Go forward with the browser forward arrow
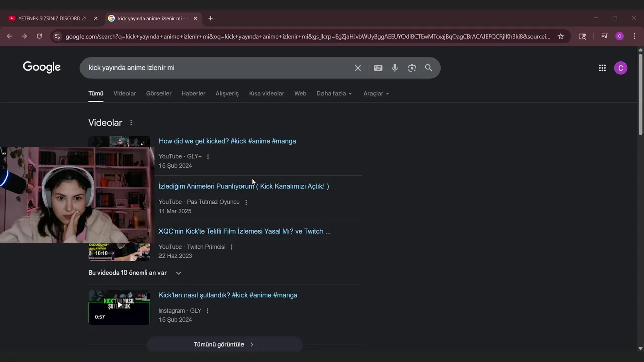Image resolution: width=644 pixels, height=362 pixels. pos(24,36)
